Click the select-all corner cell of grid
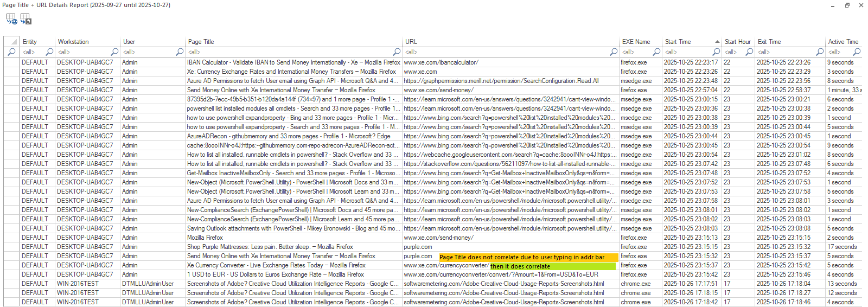This screenshot has height=307, width=868. point(11,42)
